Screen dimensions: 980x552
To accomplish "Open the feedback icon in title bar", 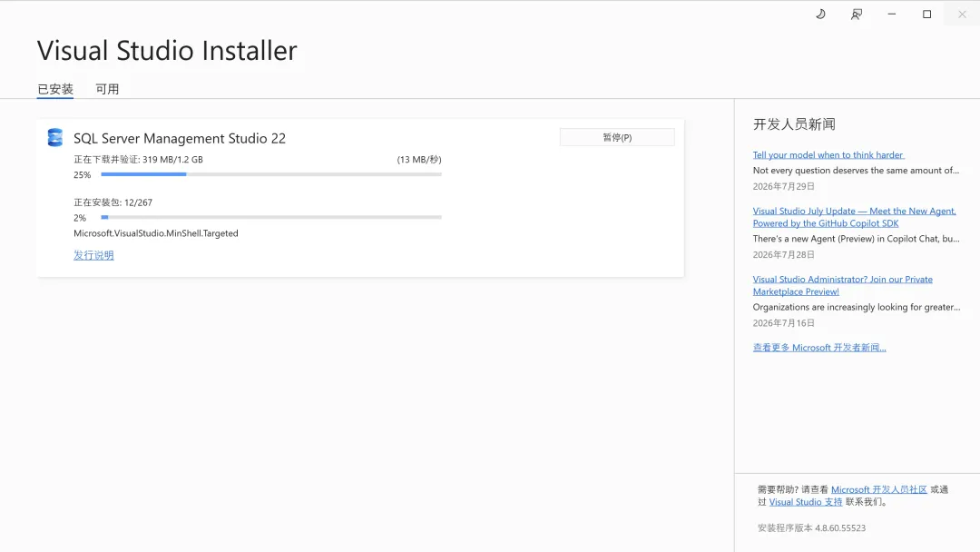I will tap(857, 14).
